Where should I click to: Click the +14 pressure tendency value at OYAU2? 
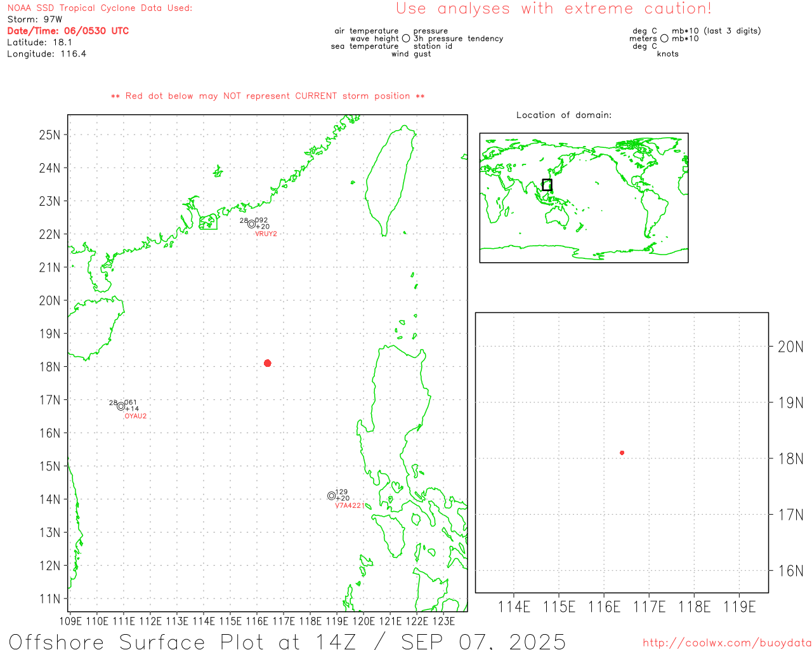[132, 409]
